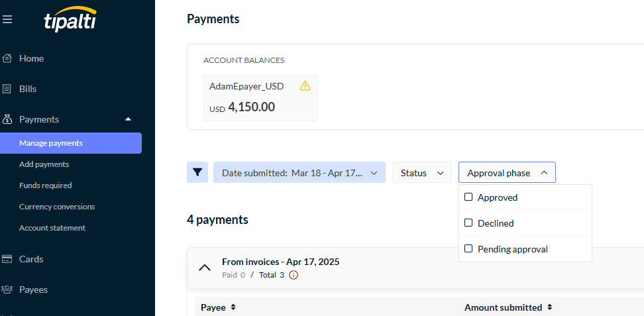Collapse the Approval phase dropdown

pyautogui.click(x=507, y=172)
